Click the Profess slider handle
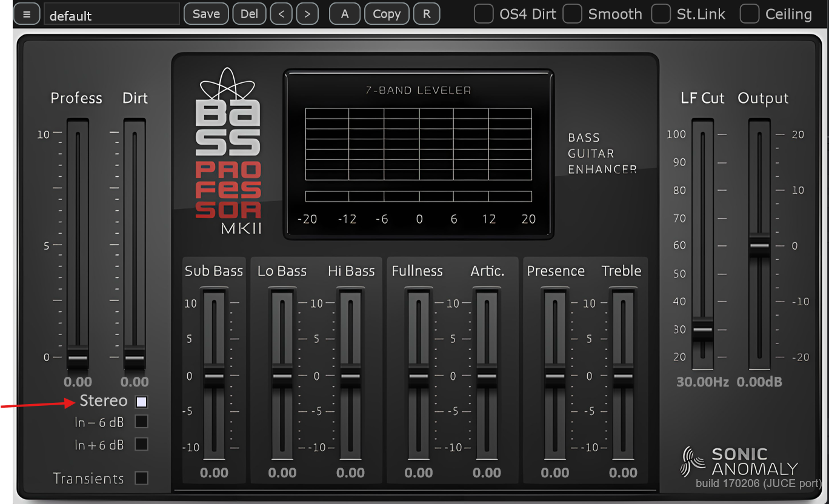Image resolution: width=829 pixels, height=504 pixels. [78, 357]
